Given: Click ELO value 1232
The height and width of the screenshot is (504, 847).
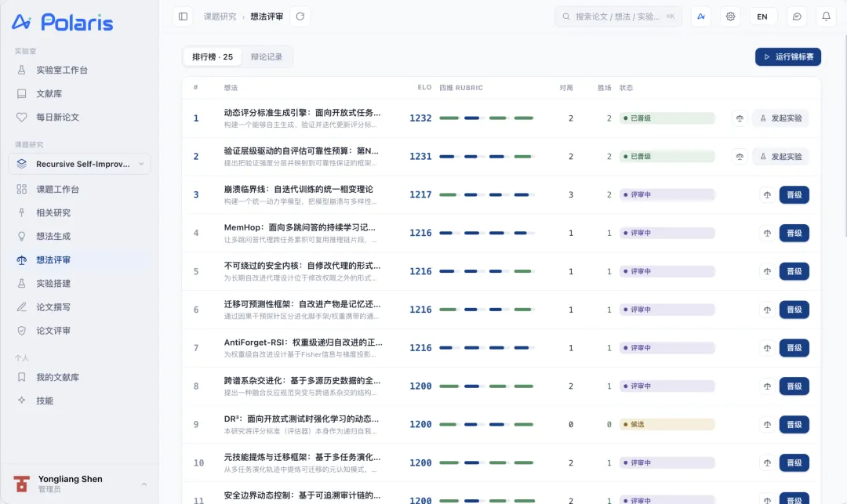Looking at the screenshot, I should (x=420, y=118).
